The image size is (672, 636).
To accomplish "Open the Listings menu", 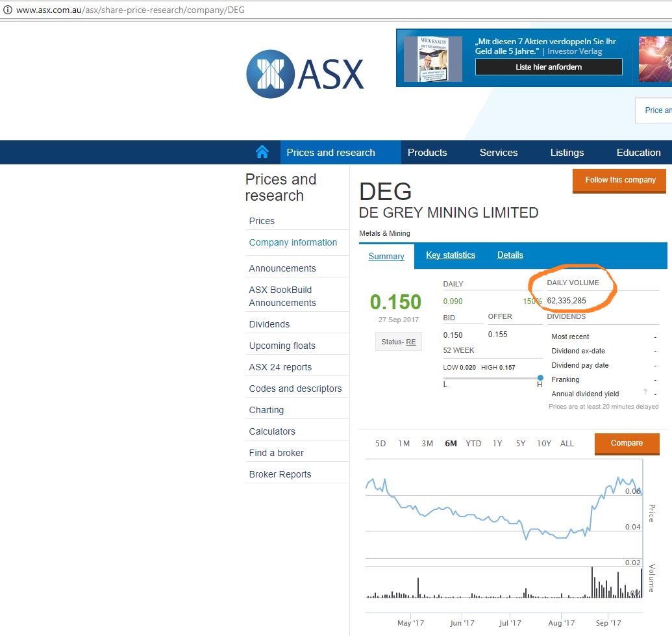I will point(567,152).
